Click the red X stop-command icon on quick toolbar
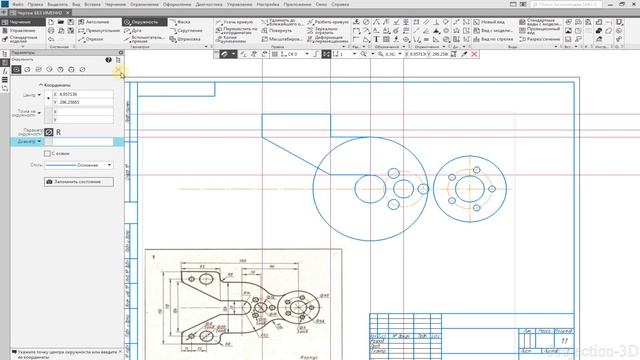 [x=474, y=54]
